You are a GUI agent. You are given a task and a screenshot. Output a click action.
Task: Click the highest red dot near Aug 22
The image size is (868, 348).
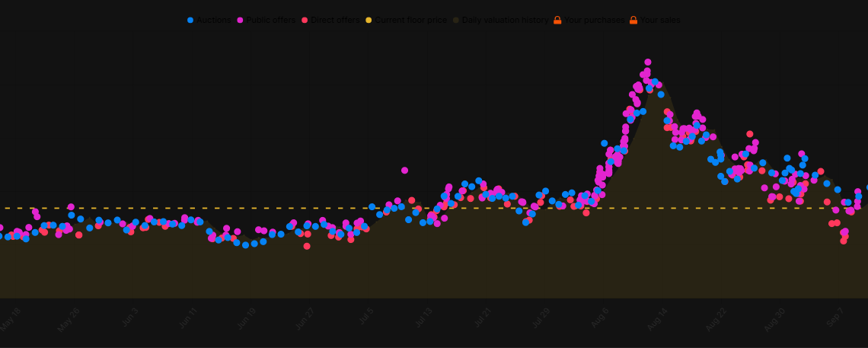(750, 134)
